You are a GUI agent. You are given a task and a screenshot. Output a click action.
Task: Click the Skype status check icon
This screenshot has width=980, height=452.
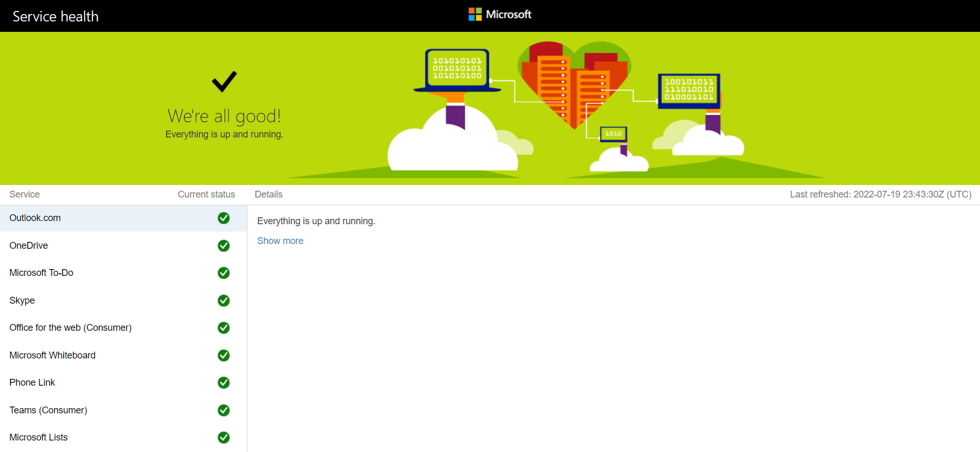tap(223, 300)
